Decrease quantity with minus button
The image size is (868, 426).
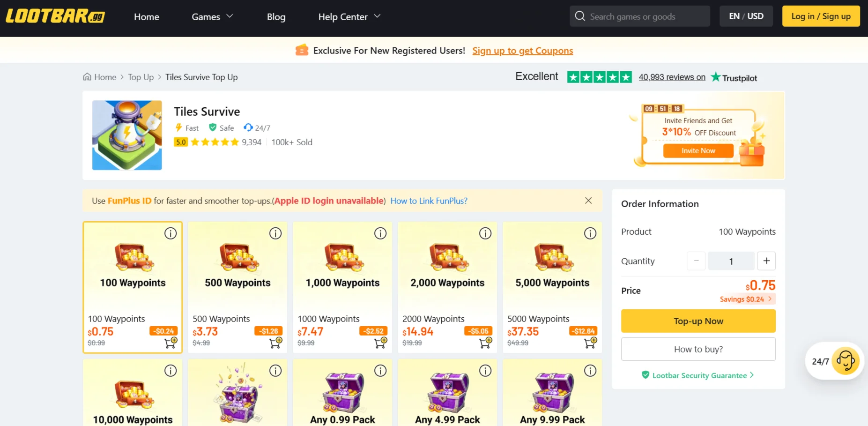coord(696,261)
